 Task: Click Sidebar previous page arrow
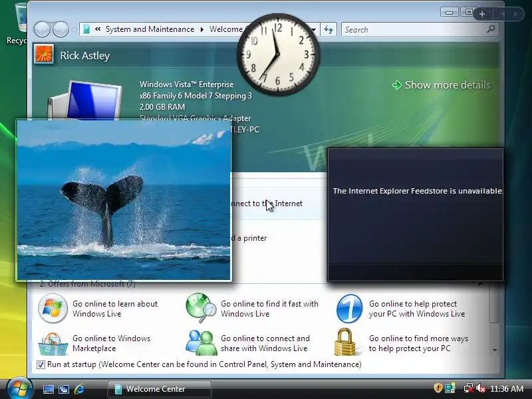point(503,14)
